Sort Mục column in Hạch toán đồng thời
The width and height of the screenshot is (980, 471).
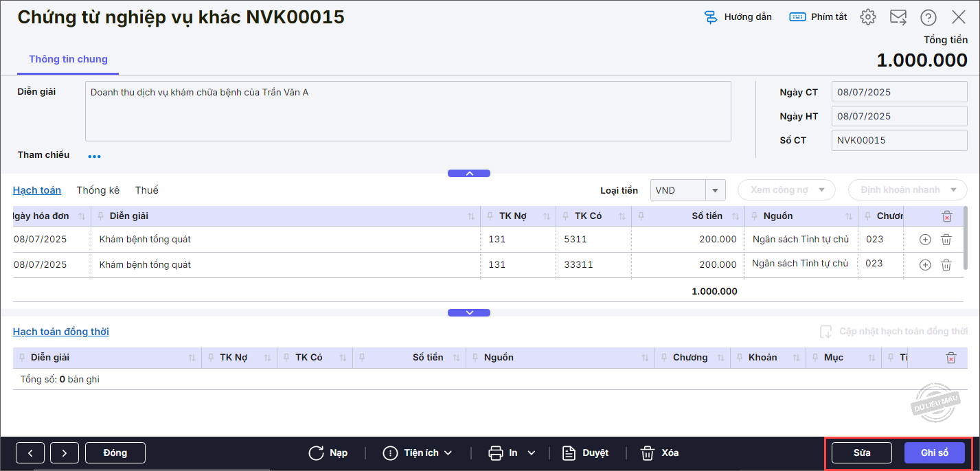871,358
